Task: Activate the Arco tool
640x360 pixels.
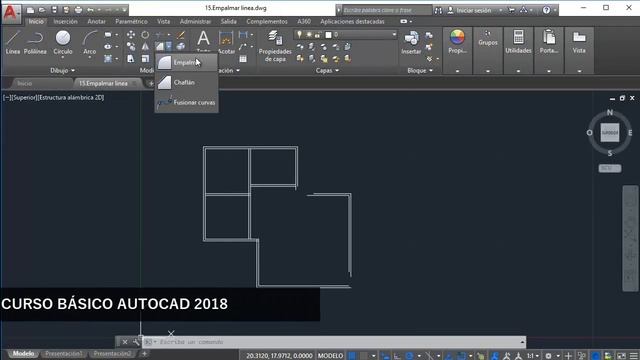Action: pyautogui.click(x=89, y=42)
